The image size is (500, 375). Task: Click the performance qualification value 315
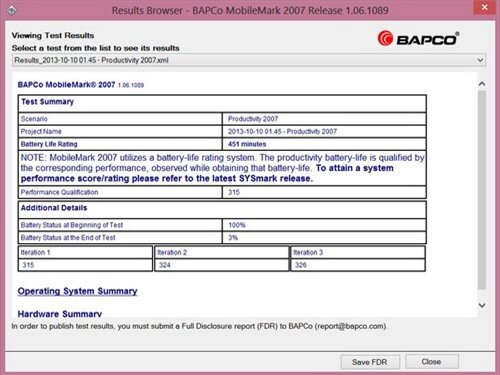234,192
